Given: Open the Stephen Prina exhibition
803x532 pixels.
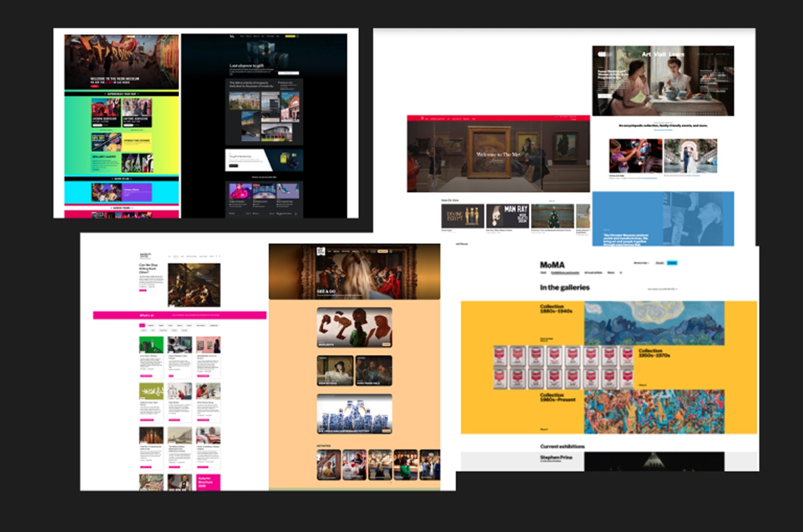Looking at the screenshot, I should (x=556, y=457).
